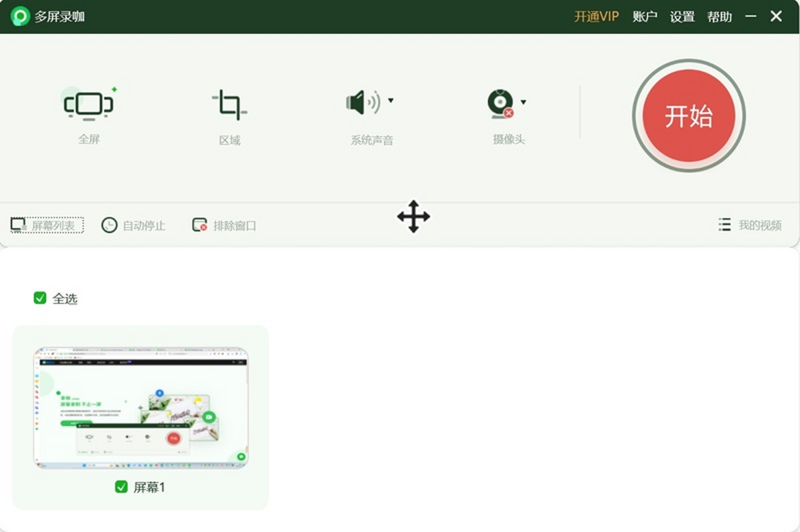Toggle the 屏幕1 checkbox
The image size is (800, 532).
[x=121, y=487]
